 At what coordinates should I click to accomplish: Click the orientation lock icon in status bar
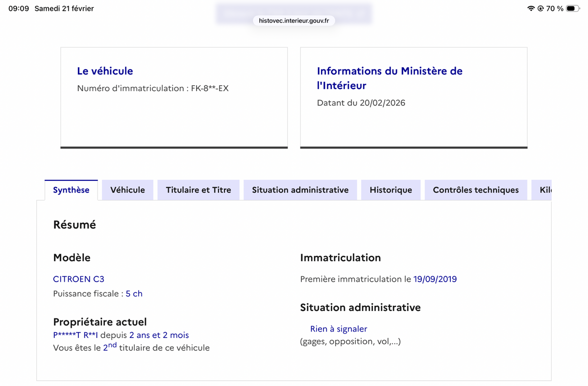pos(541,8)
